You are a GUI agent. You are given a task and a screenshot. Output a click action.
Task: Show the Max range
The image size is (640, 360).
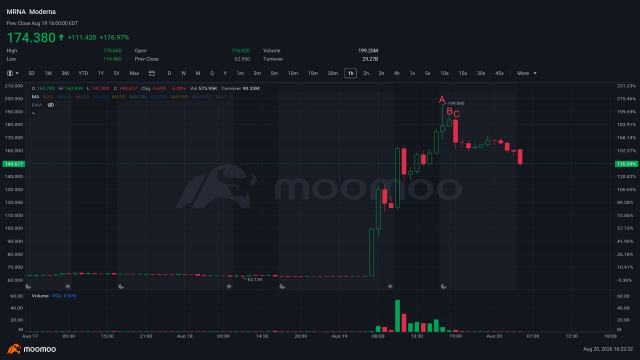tap(134, 73)
